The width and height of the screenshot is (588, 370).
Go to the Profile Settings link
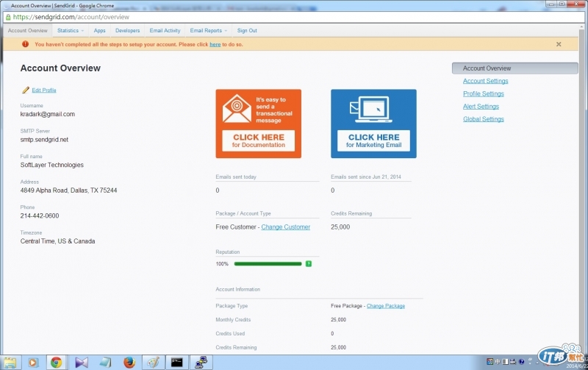484,94
